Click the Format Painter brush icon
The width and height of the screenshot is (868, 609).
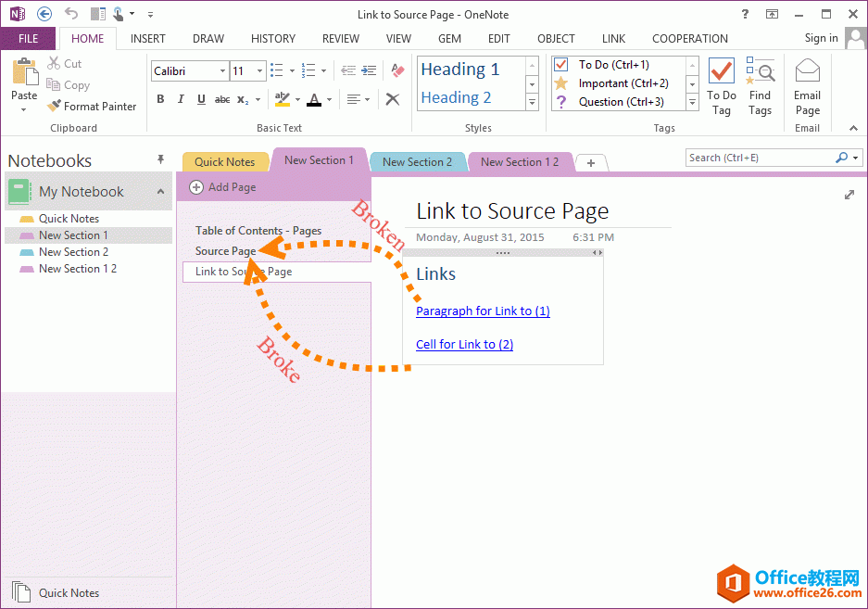point(55,107)
